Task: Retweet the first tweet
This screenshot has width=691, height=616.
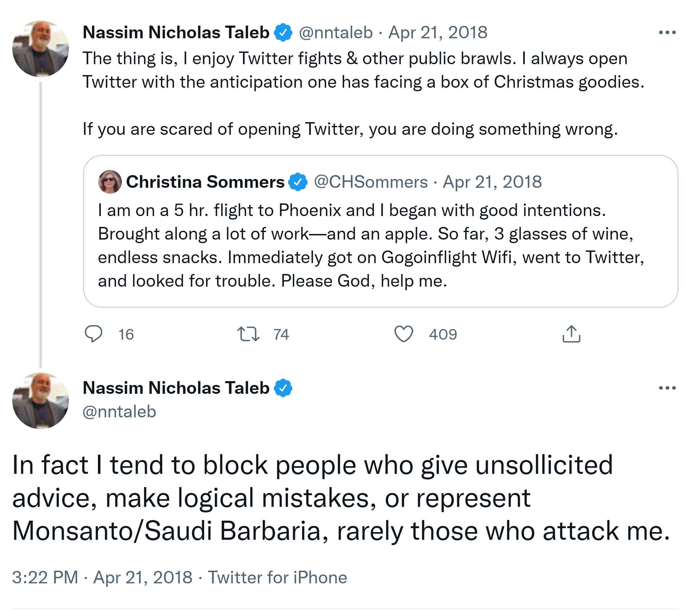Action: (248, 334)
